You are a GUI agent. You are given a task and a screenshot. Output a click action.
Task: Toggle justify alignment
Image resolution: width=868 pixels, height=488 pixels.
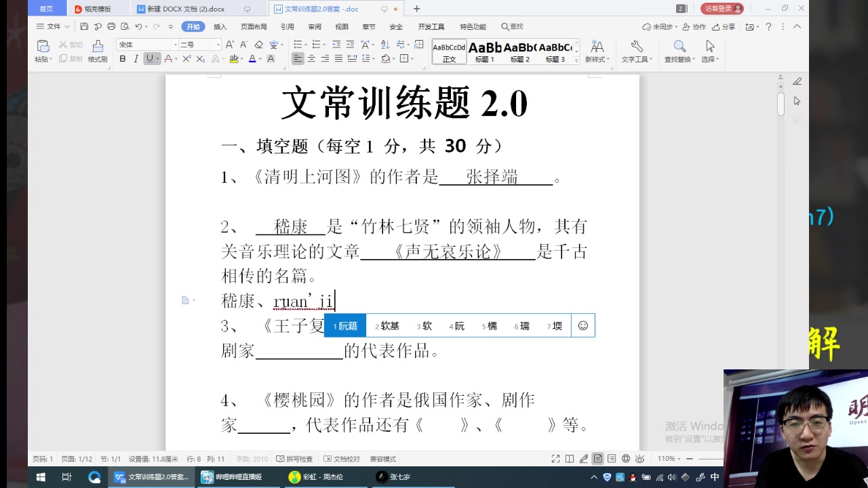(x=338, y=59)
